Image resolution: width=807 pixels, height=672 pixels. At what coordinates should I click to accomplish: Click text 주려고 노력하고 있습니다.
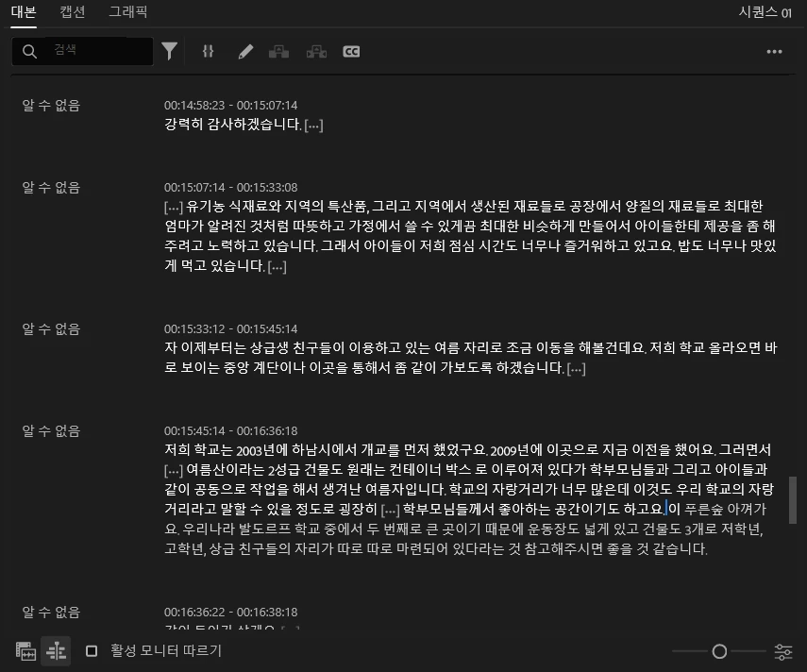click(241, 246)
